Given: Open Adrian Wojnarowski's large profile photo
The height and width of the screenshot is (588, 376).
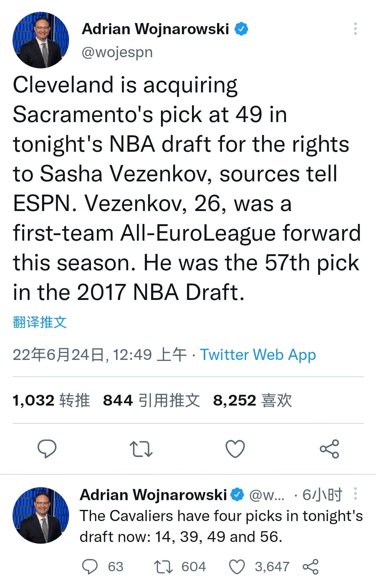Looking at the screenshot, I should click(x=40, y=40).
